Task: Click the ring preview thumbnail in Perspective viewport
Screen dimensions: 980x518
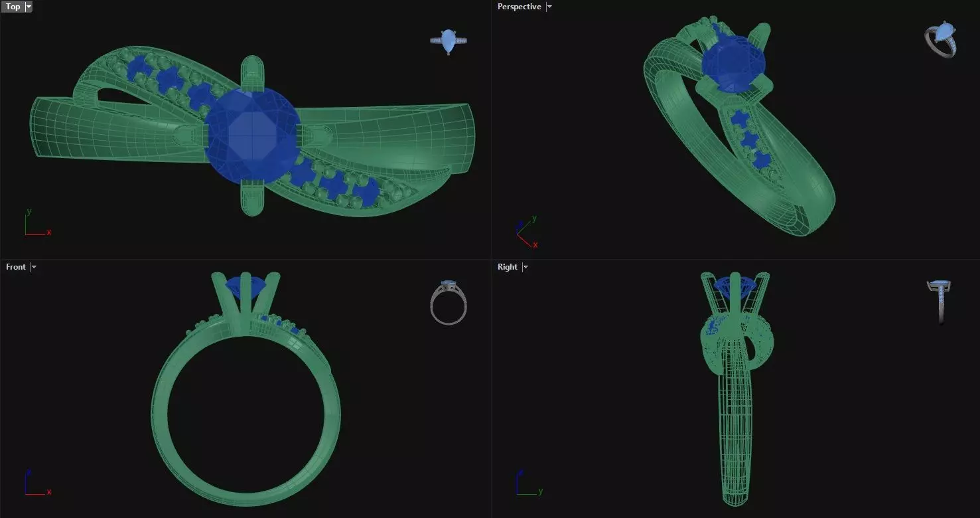Action: pos(941,41)
